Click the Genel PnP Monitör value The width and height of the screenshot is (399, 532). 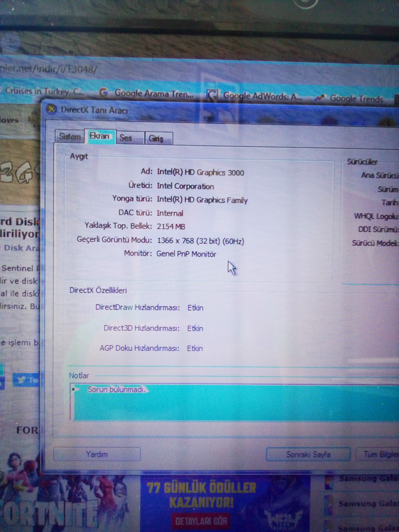(x=186, y=254)
